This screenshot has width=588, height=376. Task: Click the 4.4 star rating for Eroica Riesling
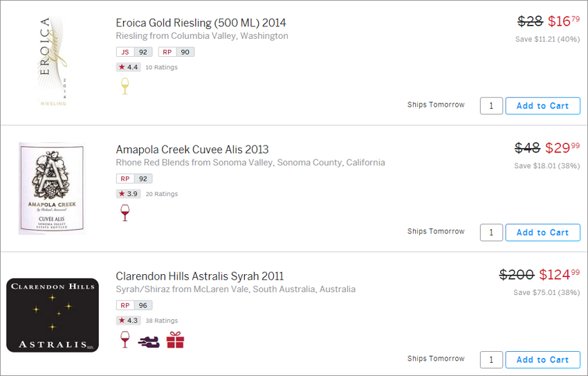tap(129, 67)
